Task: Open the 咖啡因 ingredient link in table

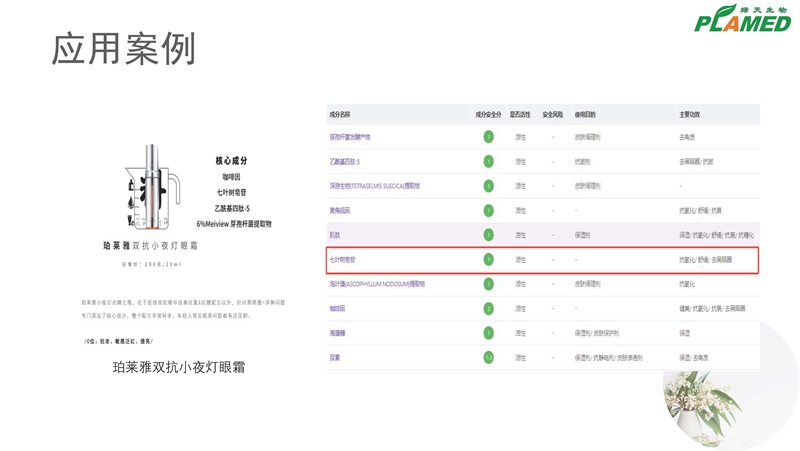Action: (337, 309)
